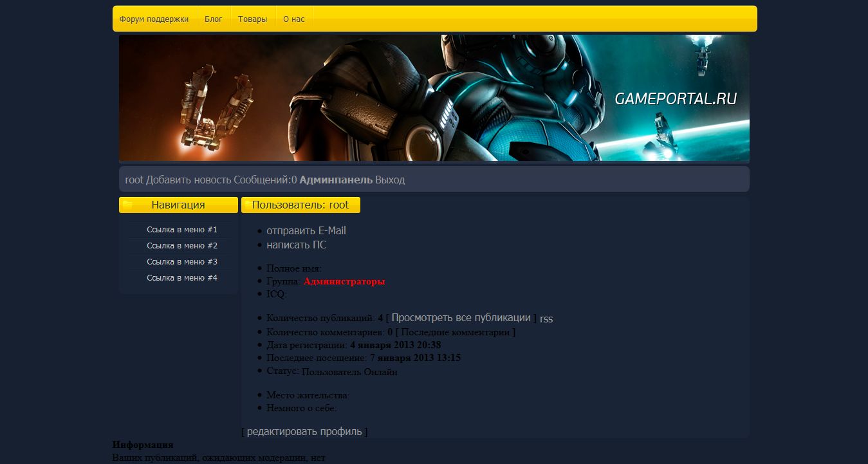Select Ссылка в меню #2
The height and width of the screenshot is (464, 868).
(182, 246)
